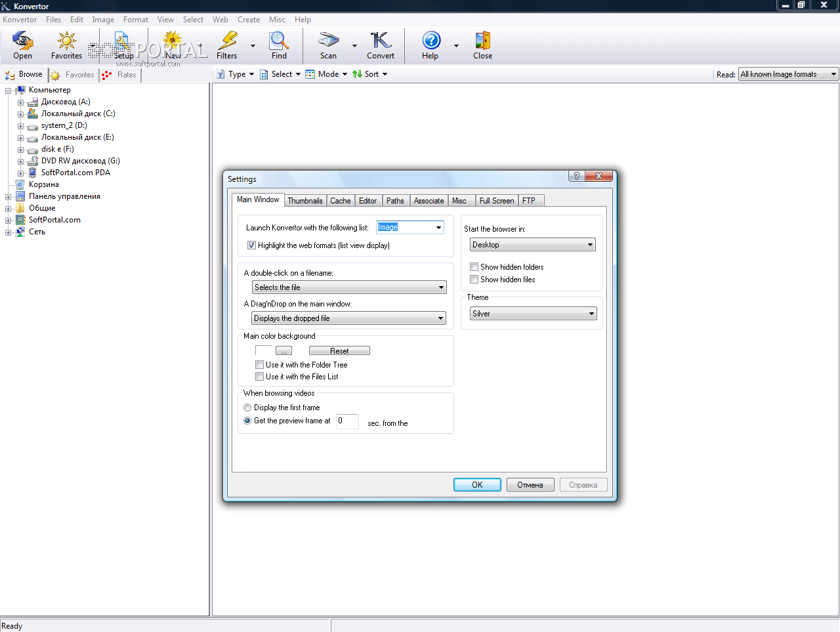Click the Settings dialog help question mark

tap(576, 176)
